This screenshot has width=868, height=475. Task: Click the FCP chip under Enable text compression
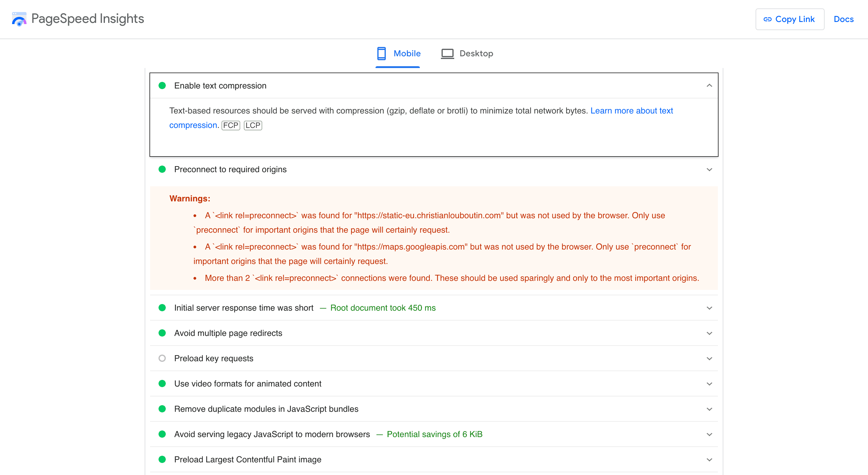pos(231,125)
